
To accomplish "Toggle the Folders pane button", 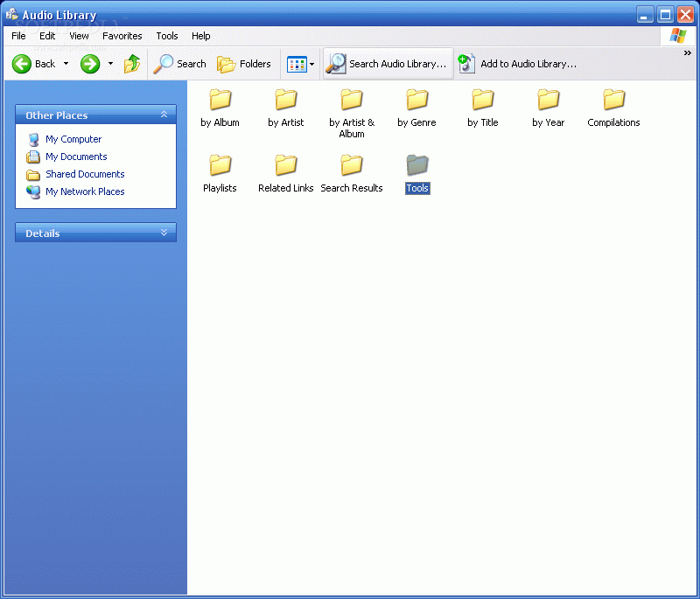I will (x=244, y=64).
